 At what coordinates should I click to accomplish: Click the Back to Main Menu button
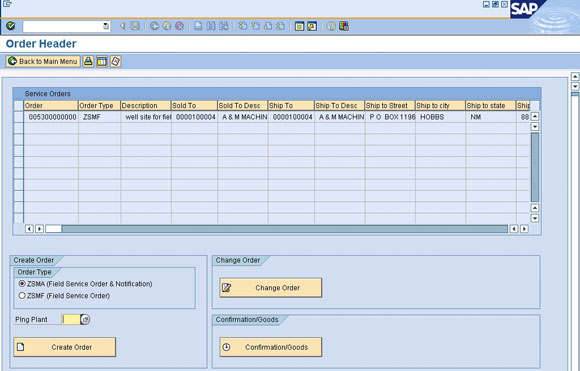point(43,61)
